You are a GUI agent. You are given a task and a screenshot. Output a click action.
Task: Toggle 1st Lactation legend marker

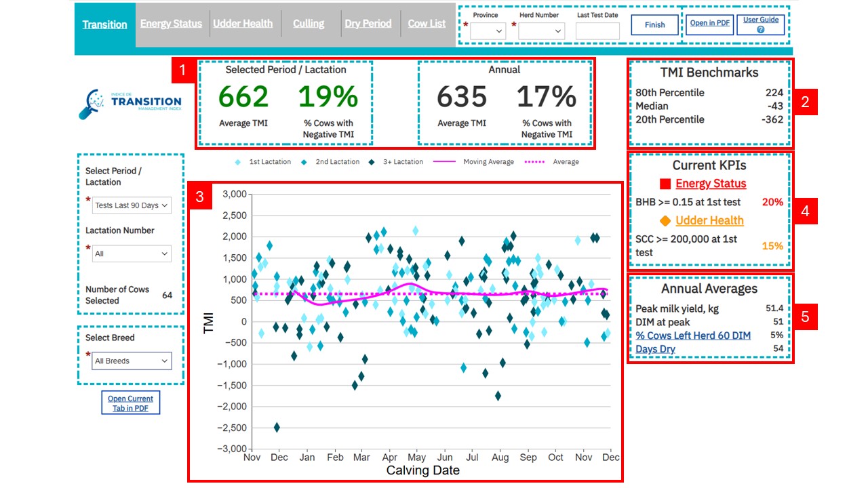[x=237, y=162]
